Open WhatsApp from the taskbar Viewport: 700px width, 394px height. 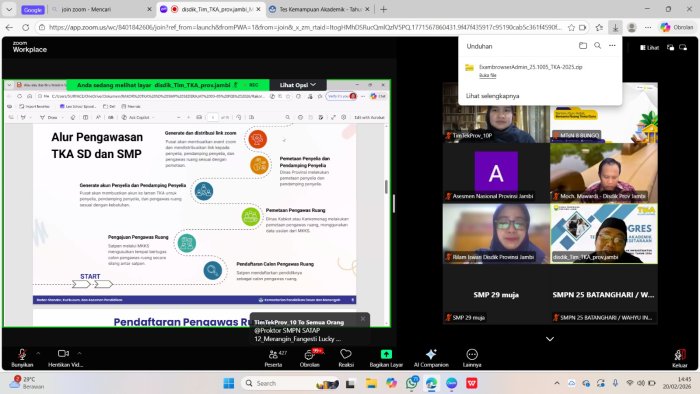click(x=412, y=383)
